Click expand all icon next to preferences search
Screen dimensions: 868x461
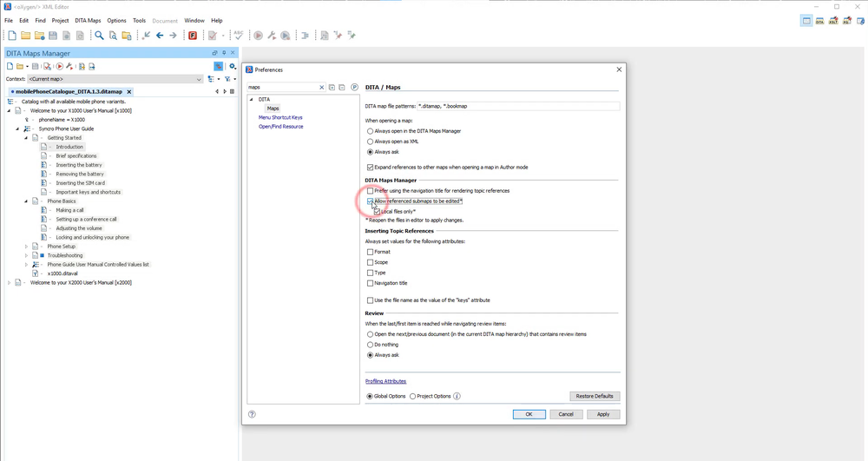332,88
